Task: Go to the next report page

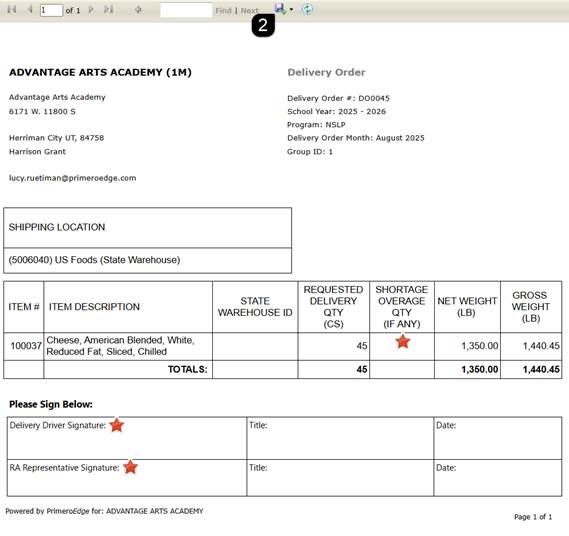Action: click(x=91, y=9)
